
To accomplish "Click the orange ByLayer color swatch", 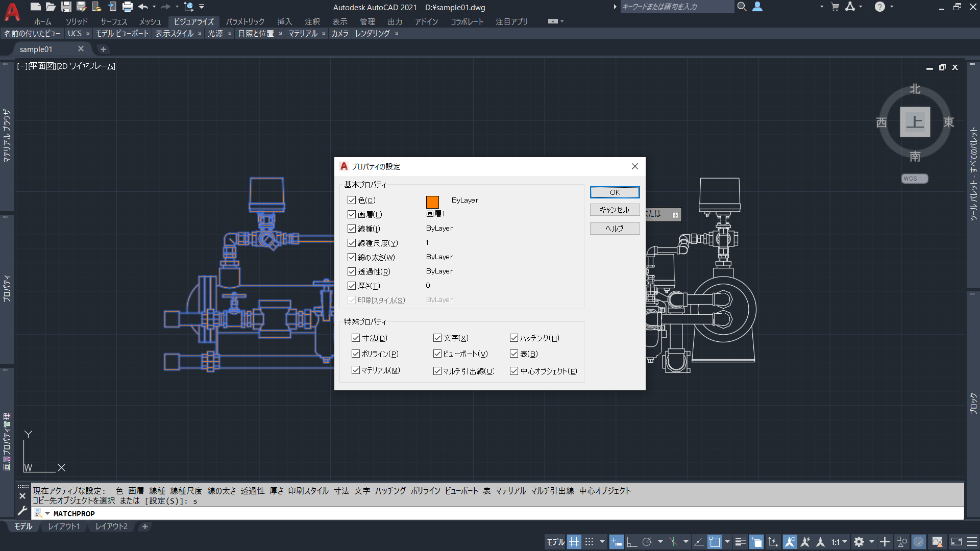I will 432,202.
